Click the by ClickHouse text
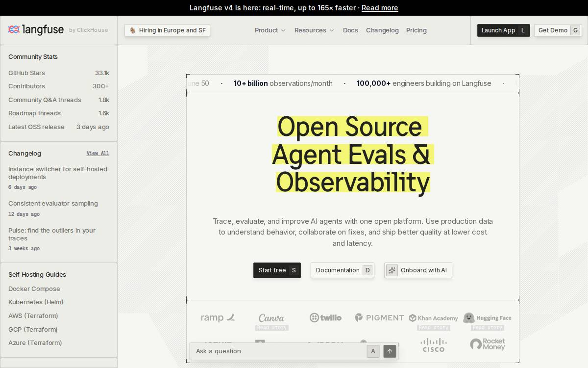The image size is (588, 368). click(89, 30)
